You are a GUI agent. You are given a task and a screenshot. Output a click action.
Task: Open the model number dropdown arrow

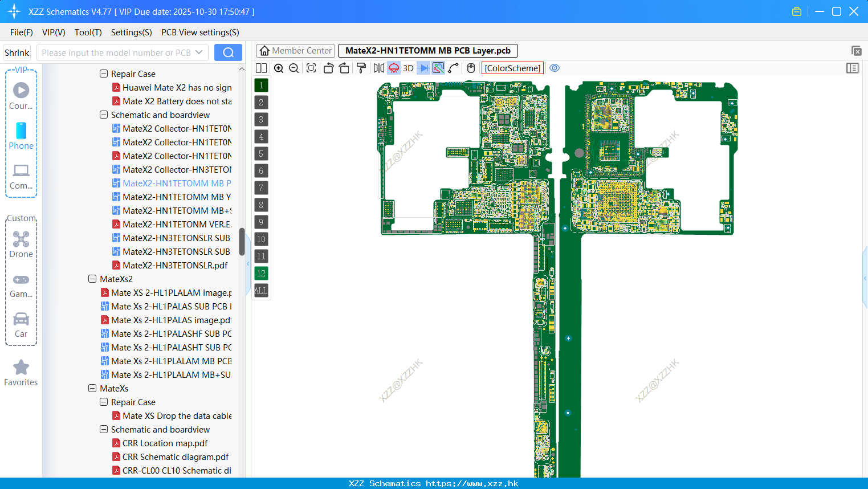pyautogui.click(x=199, y=52)
